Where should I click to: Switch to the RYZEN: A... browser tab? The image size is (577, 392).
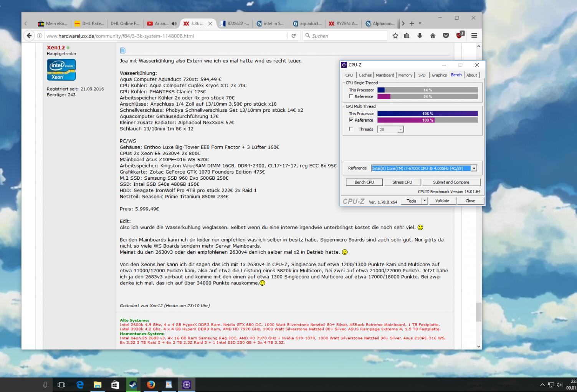(x=343, y=23)
